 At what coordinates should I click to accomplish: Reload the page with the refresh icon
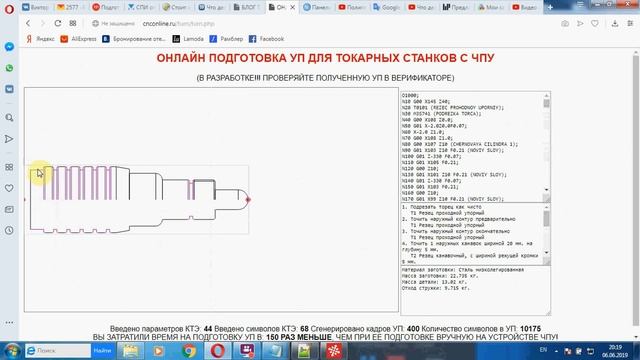58,23
